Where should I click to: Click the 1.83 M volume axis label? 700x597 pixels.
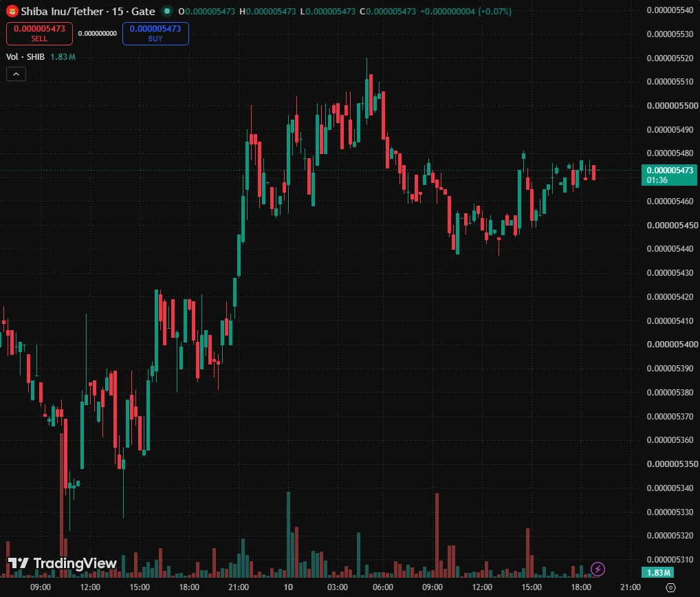point(657,572)
